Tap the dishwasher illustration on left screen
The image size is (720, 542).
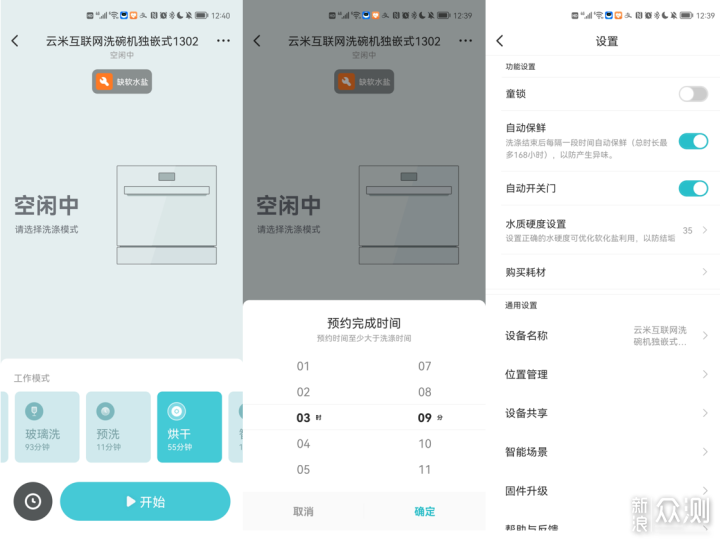tap(167, 215)
